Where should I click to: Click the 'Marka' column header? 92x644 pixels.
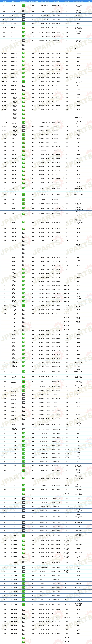click(x=4, y=1)
